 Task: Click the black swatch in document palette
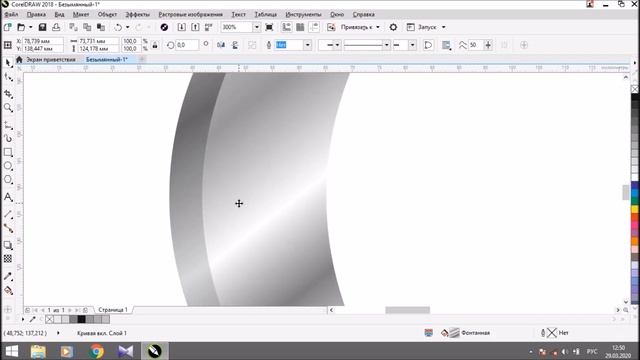[82, 319]
